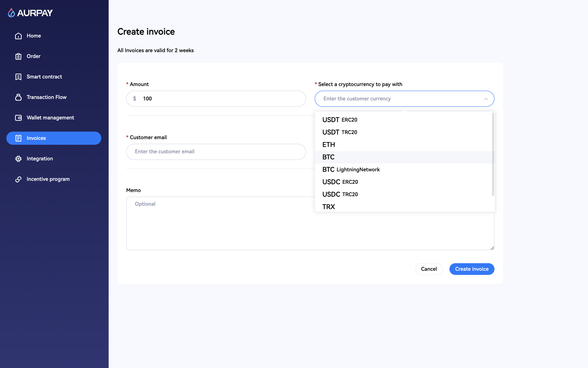Viewport: 588px width, 368px height.
Task: Pick ETH in the dropdown list
Action: pos(329,145)
